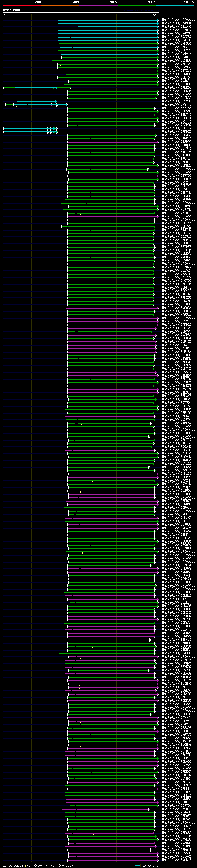The height and width of the screenshot is (868, 197).
Task: Select label UniRef100_Q21544
Action: 177,213
